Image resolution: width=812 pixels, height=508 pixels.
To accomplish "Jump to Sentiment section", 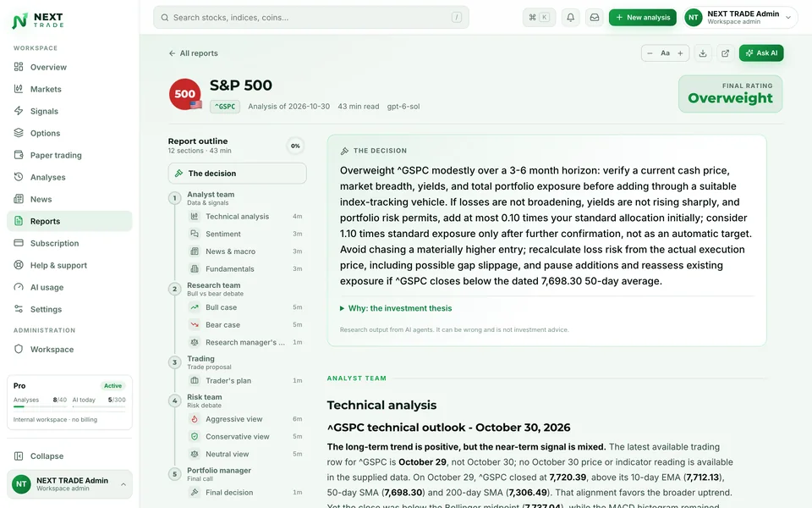I will [245, 234].
